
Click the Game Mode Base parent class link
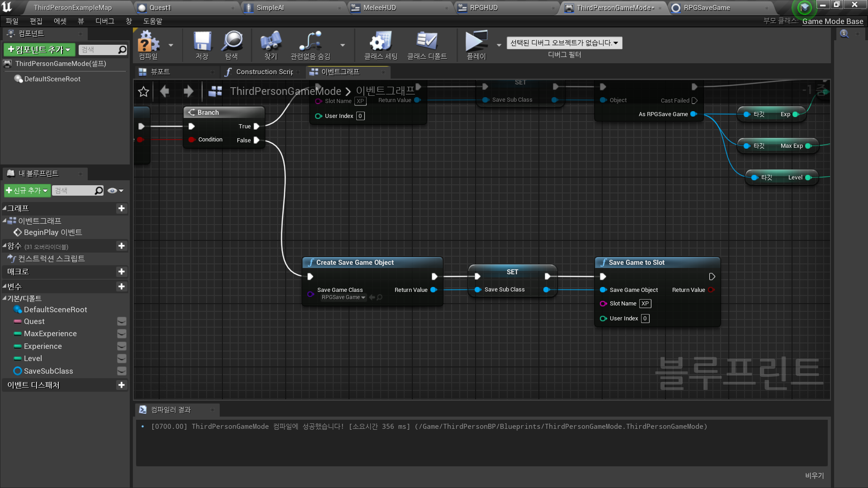coord(832,21)
